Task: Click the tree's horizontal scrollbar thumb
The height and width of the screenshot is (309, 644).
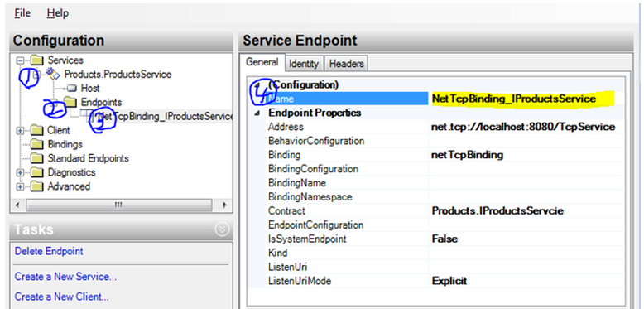Action: tap(118, 205)
